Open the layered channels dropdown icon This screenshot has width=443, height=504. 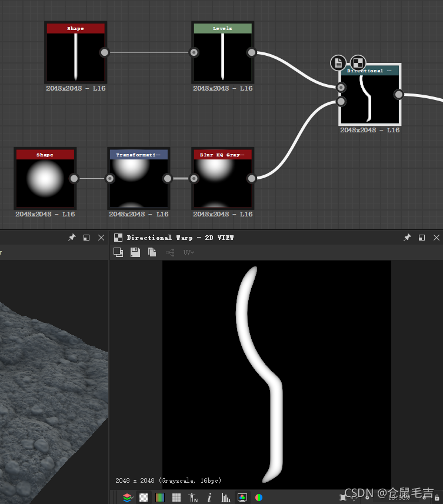pos(128,498)
